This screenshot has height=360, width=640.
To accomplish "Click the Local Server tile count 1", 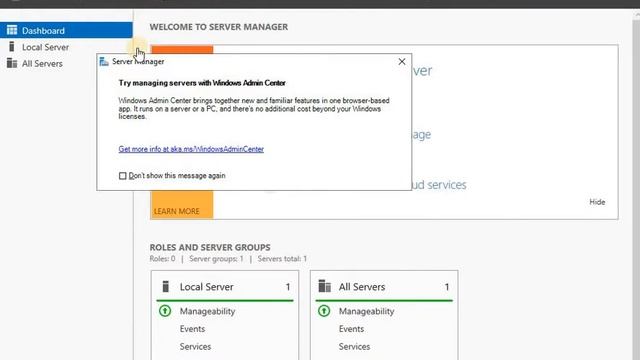I will coord(288,287).
